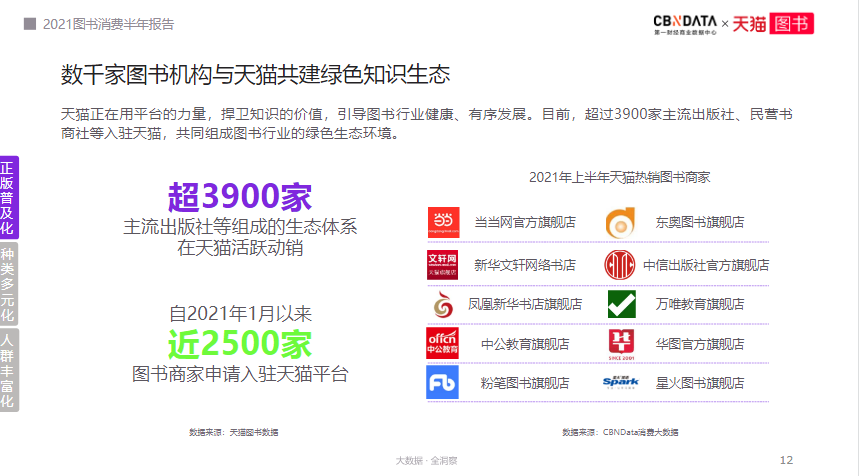This screenshot has height=476, width=859.
Task: Click the red 图书 badge in header
Action: point(792,24)
